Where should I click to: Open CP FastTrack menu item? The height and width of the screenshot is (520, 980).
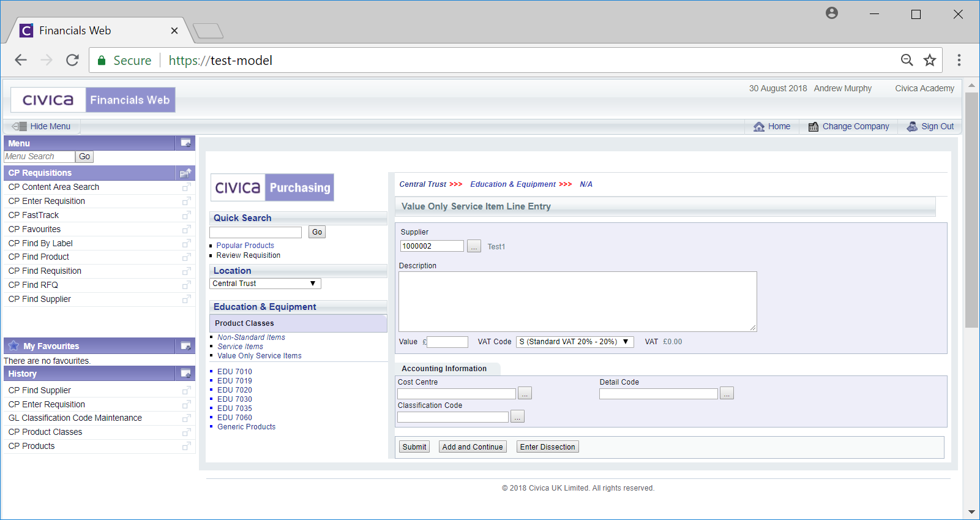point(34,215)
